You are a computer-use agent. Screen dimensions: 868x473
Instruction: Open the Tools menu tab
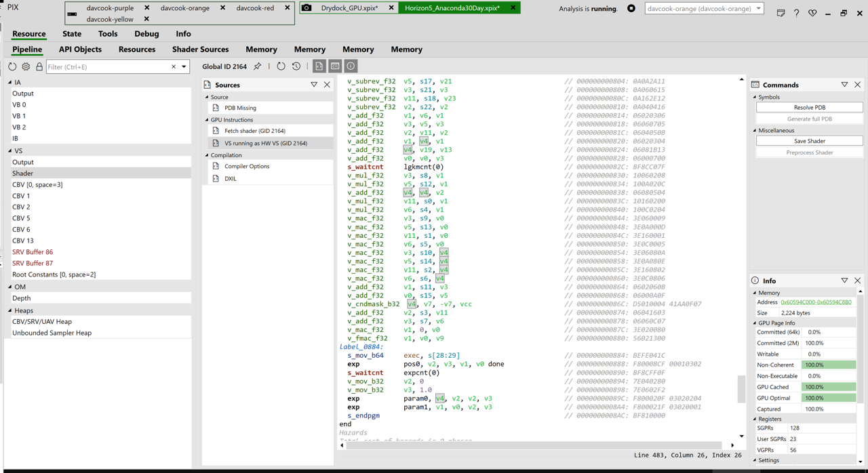coord(108,34)
